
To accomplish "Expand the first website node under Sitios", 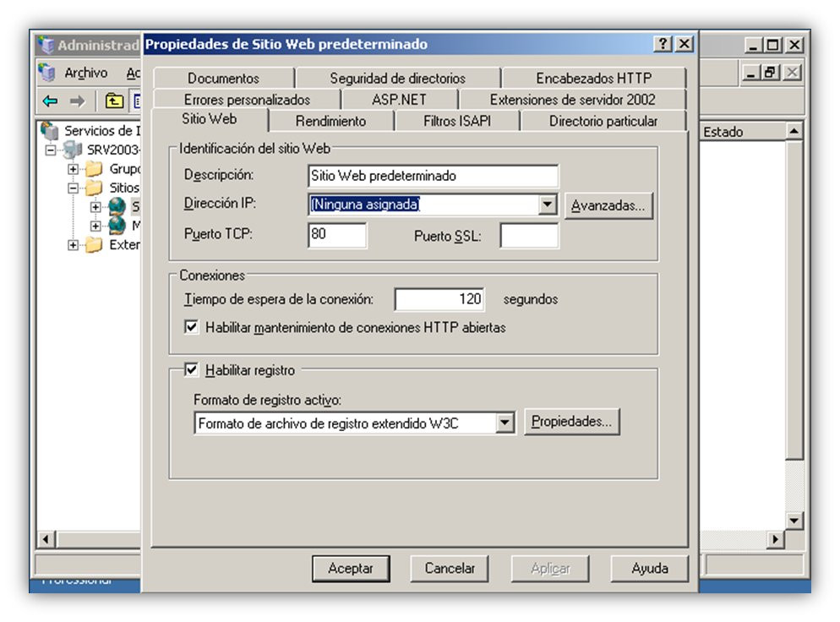I will click(x=95, y=207).
